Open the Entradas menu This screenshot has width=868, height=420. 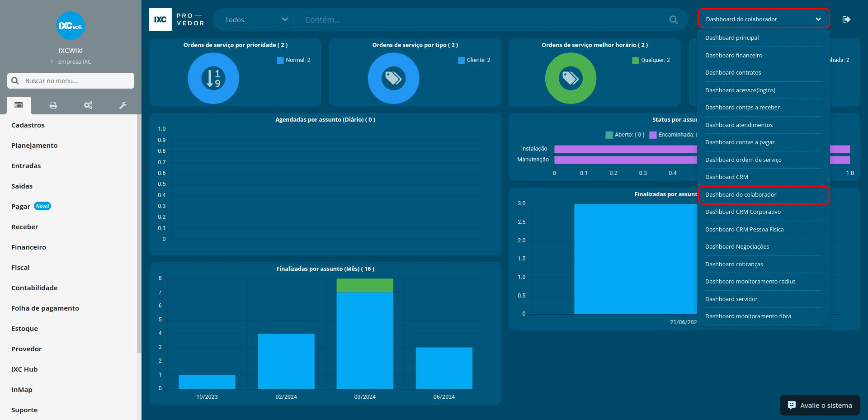point(26,166)
